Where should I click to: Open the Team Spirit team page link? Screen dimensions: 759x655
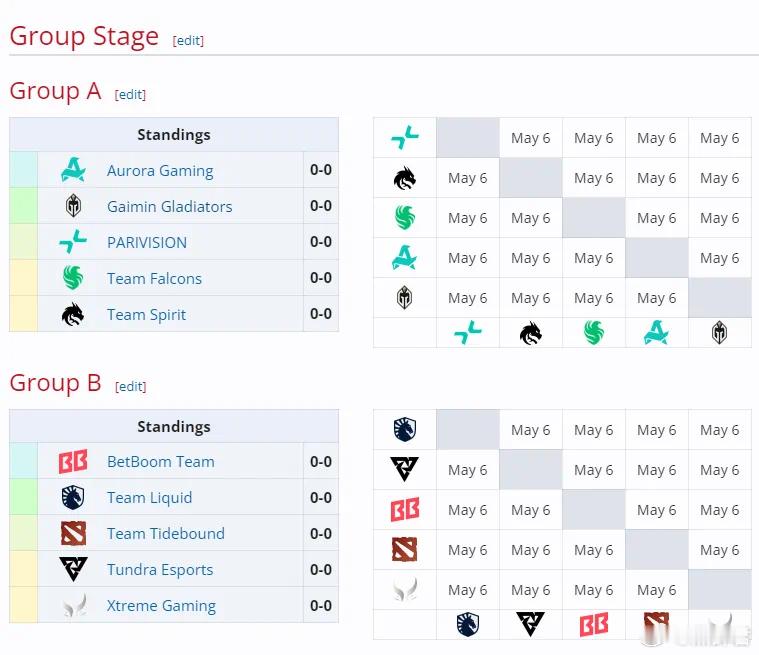coord(146,315)
